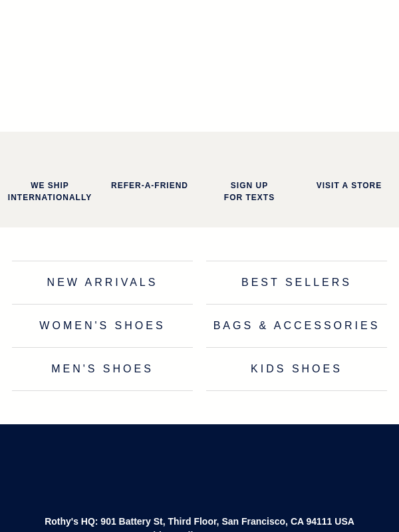The image size is (399, 532).
Task: Open the Visit A Store link
Action: click(349, 186)
